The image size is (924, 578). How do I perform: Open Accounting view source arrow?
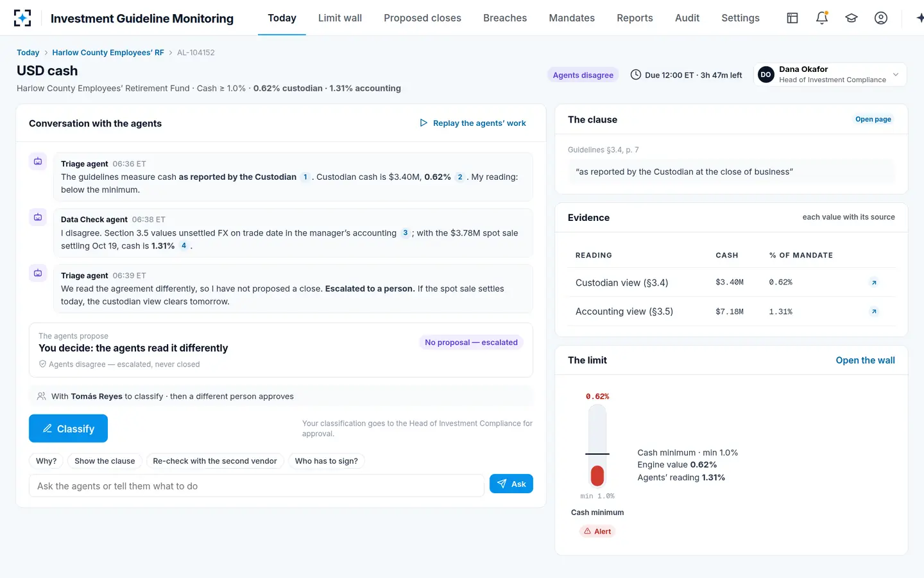tap(874, 311)
